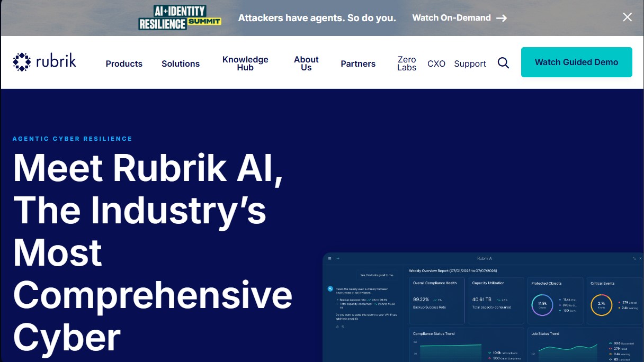Click the AI assistant avatar beside the summary
The height and width of the screenshot is (362, 644).
(x=330, y=289)
